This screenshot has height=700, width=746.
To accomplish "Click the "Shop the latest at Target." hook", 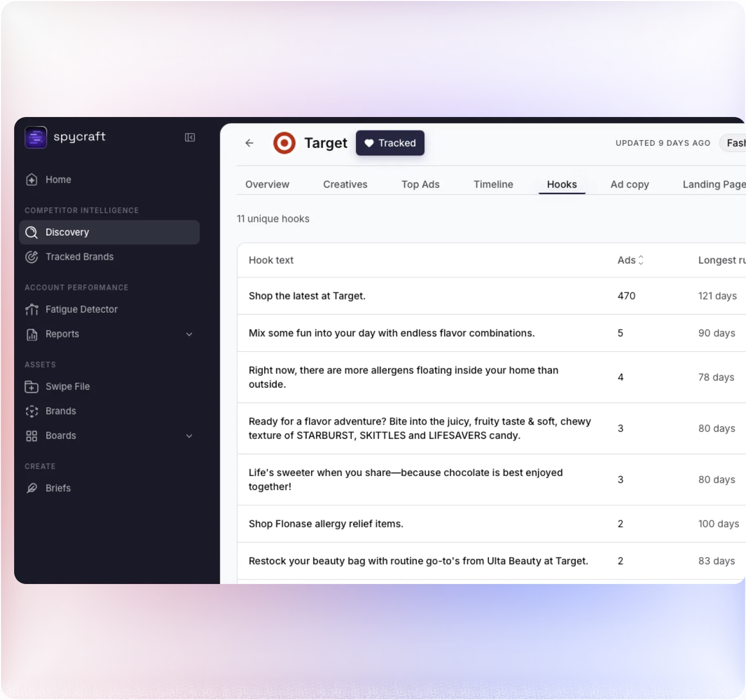I will pyautogui.click(x=307, y=296).
